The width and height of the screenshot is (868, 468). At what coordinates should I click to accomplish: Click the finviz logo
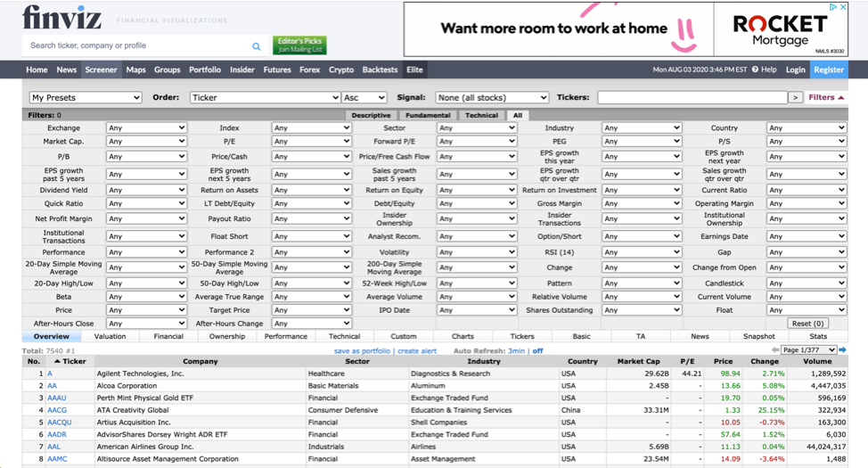[x=61, y=17]
